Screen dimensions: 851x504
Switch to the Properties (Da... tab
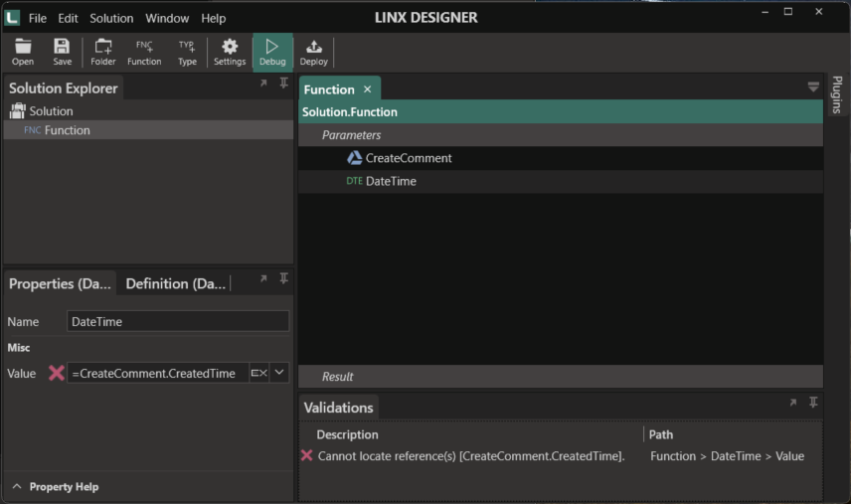pos(60,283)
